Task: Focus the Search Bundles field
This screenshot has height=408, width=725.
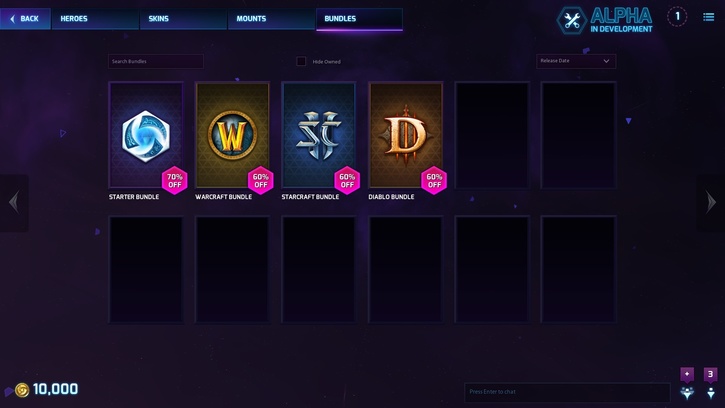Action: (x=156, y=61)
